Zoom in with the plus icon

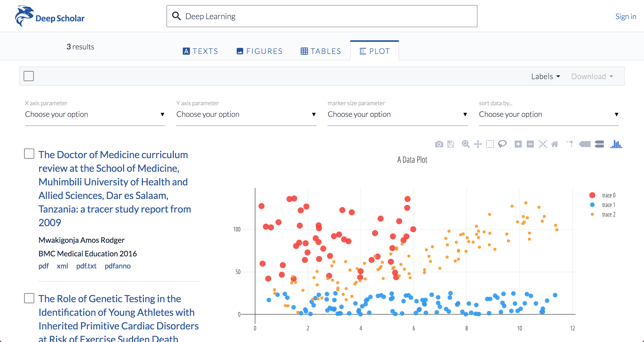[x=518, y=144]
